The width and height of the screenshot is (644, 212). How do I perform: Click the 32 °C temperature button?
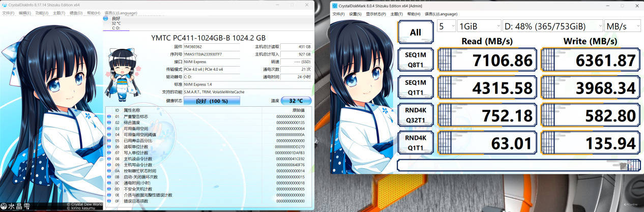tap(296, 101)
